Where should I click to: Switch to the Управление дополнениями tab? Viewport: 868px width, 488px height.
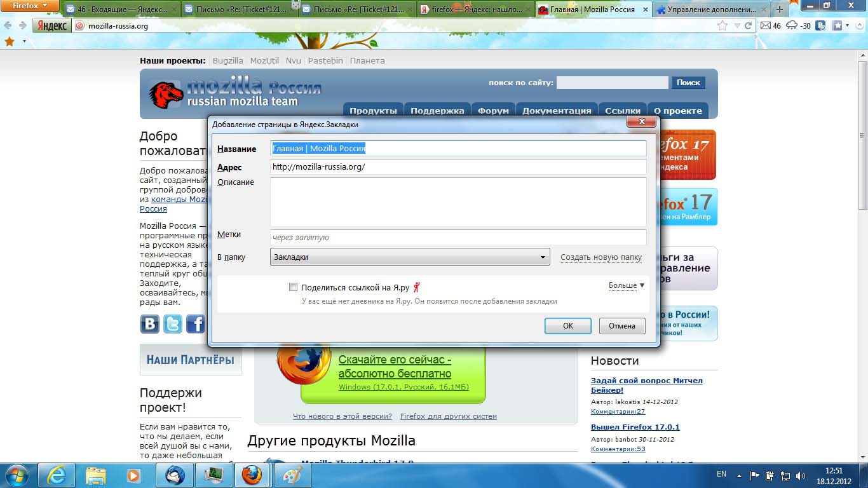coord(710,10)
